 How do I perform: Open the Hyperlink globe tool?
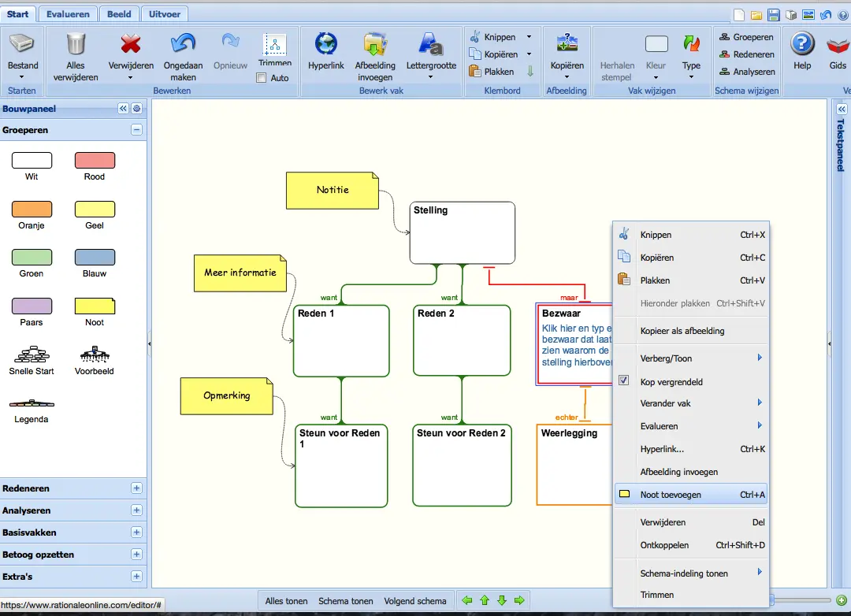(325, 44)
